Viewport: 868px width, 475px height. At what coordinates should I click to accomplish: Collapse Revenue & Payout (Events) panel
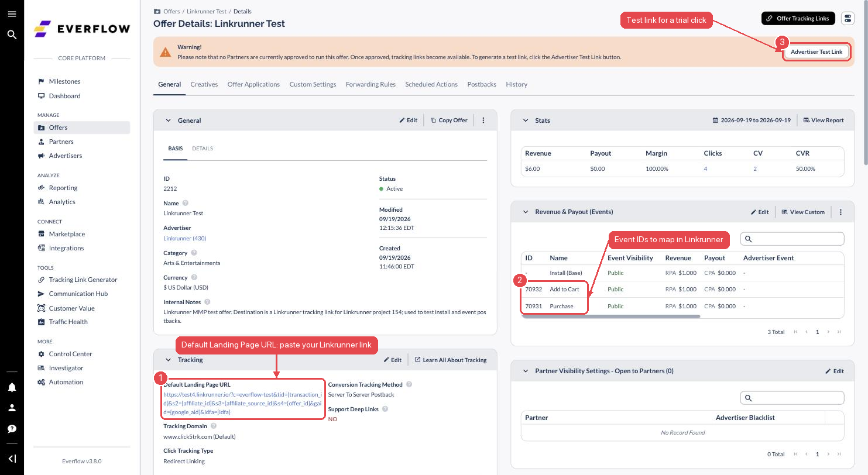tap(525, 212)
